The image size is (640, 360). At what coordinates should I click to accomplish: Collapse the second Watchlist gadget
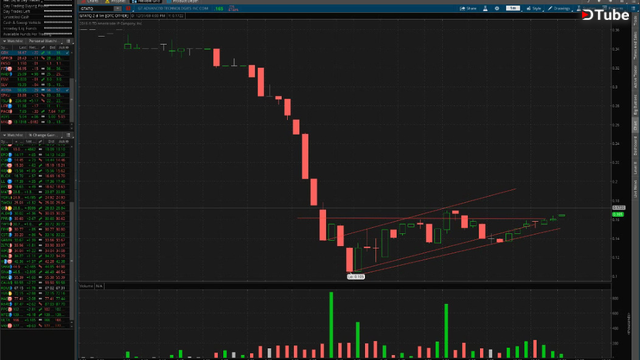tap(4, 135)
